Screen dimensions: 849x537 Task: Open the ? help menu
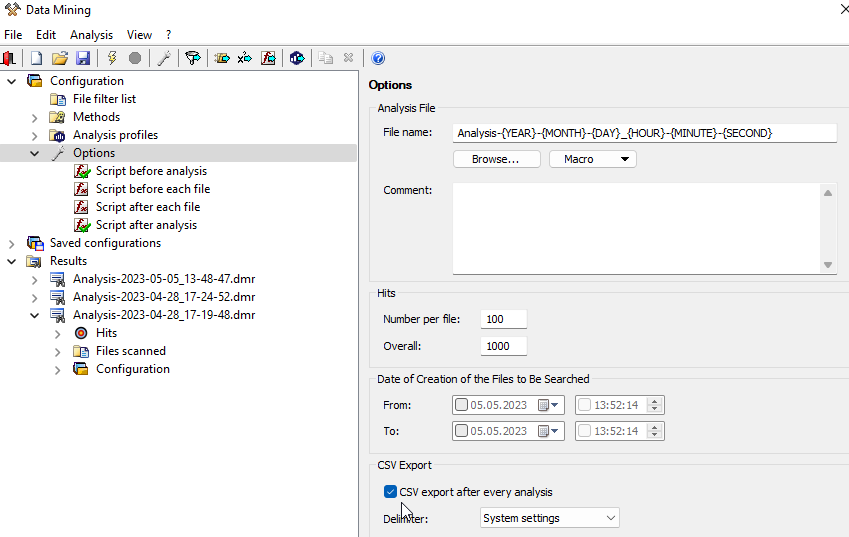[168, 35]
